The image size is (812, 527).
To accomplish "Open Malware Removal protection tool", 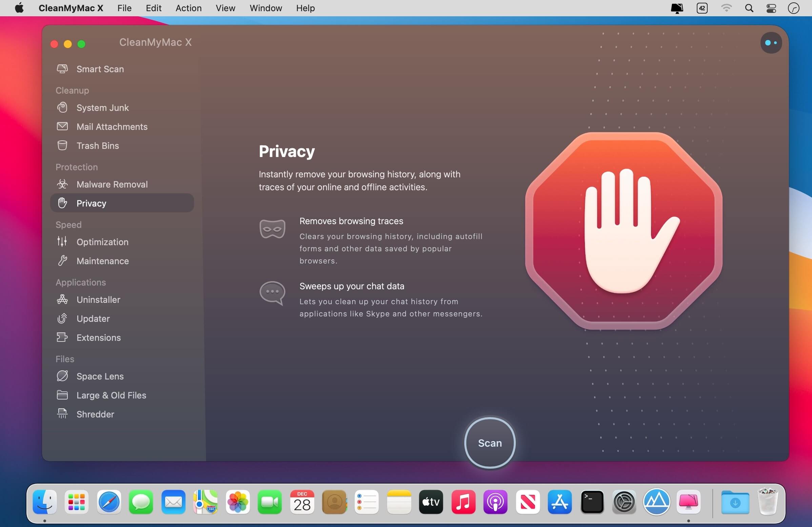I will click(x=112, y=184).
